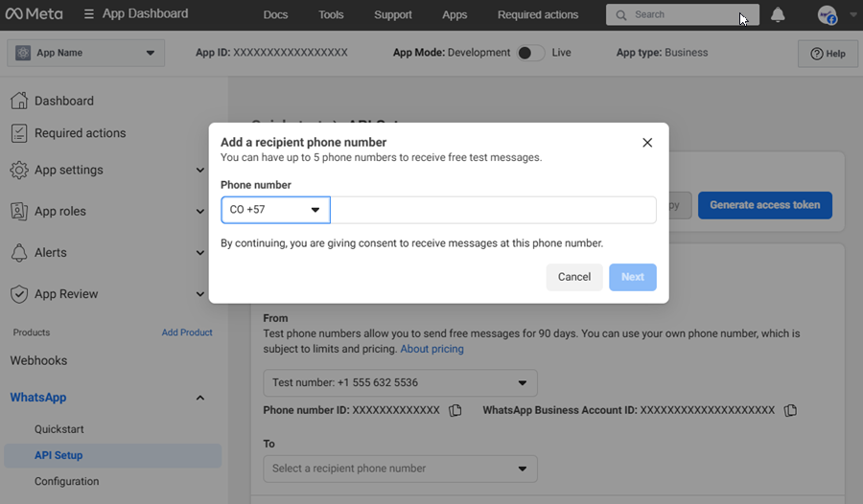Select API Setup in sidebar
This screenshot has height=504, width=863.
(113, 455)
